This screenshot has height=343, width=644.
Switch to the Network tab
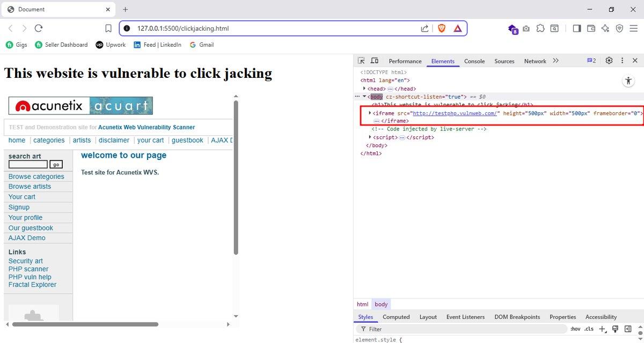pyautogui.click(x=535, y=61)
